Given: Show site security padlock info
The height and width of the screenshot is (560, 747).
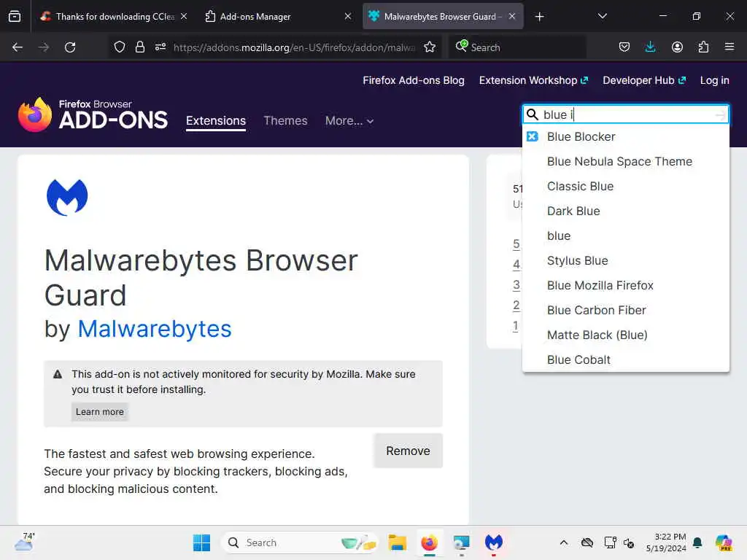Looking at the screenshot, I should click(x=139, y=47).
